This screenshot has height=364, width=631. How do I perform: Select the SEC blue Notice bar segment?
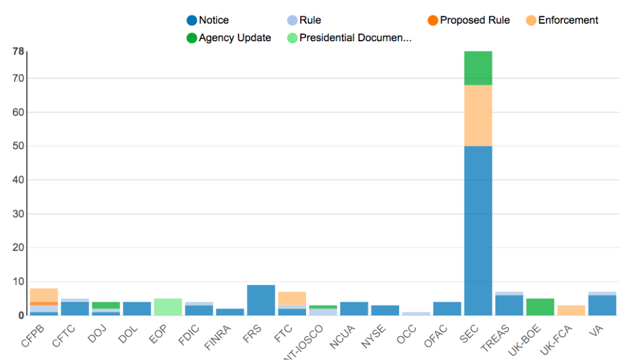click(x=478, y=231)
